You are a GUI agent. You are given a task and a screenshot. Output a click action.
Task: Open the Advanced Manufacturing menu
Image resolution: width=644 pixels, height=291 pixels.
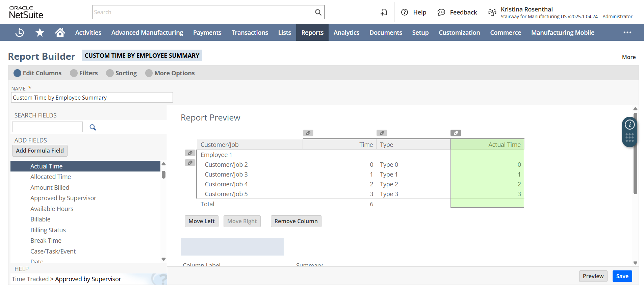[x=147, y=32]
